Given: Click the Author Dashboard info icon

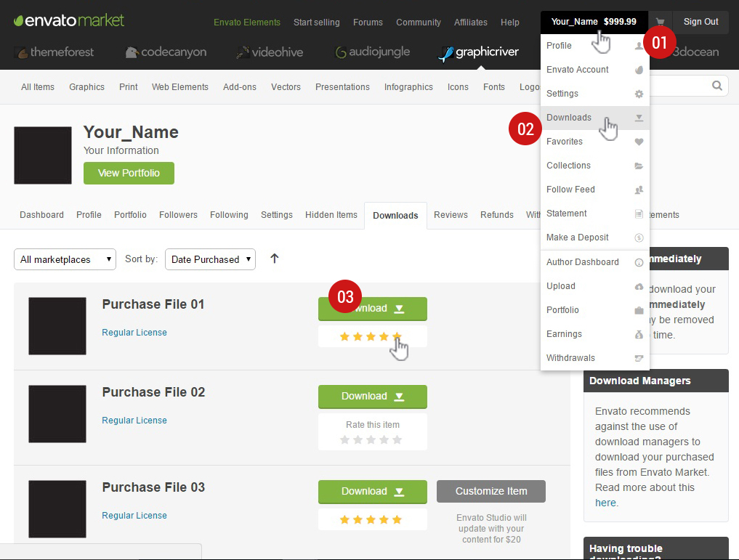Looking at the screenshot, I should (639, 262).
